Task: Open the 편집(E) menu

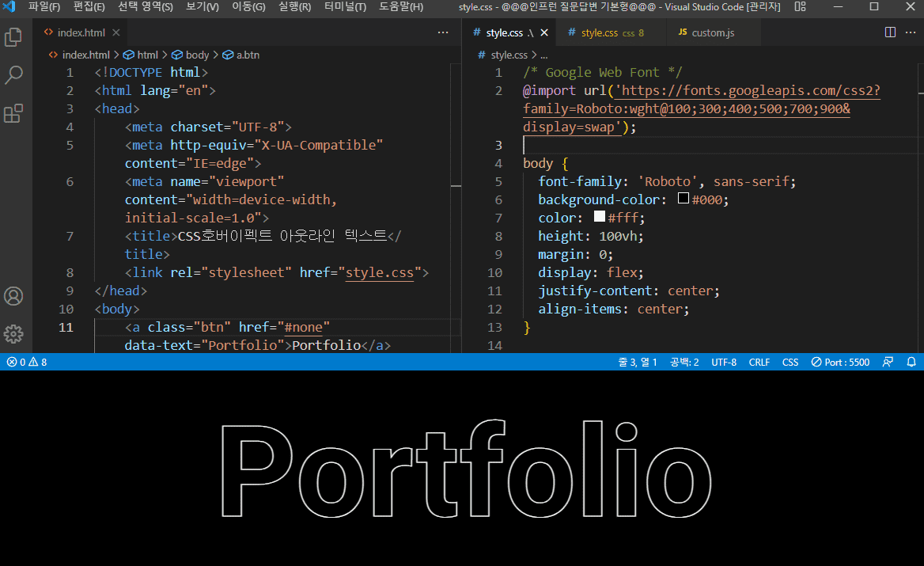Action: (89, 6)
